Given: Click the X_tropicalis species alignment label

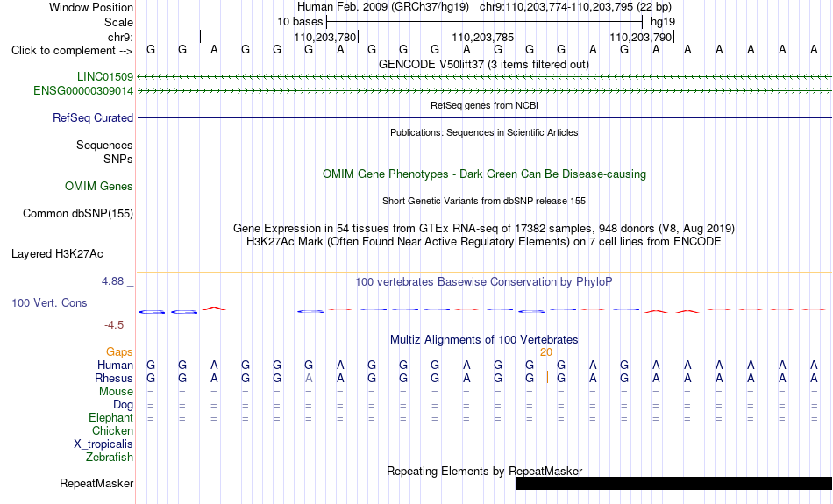Looking at the screenshot, I should pyautogui.click(x=103, y=444).
